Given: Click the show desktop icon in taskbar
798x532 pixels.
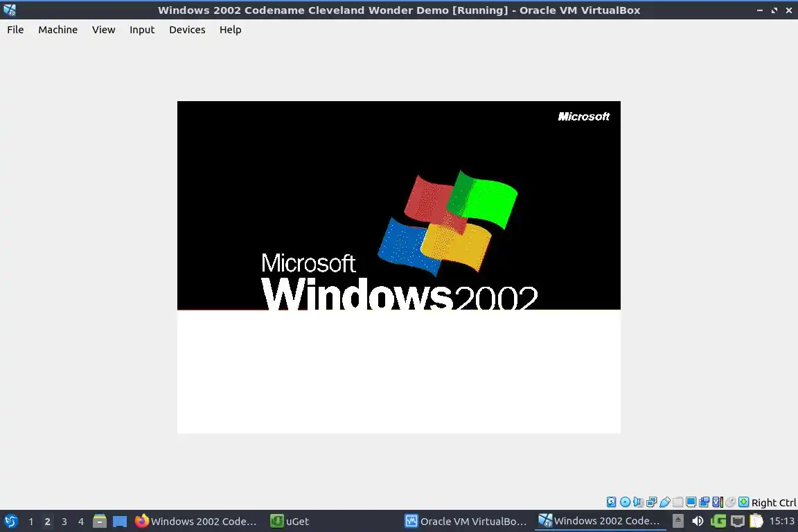Looking at the screenshot, I should 120,522.
